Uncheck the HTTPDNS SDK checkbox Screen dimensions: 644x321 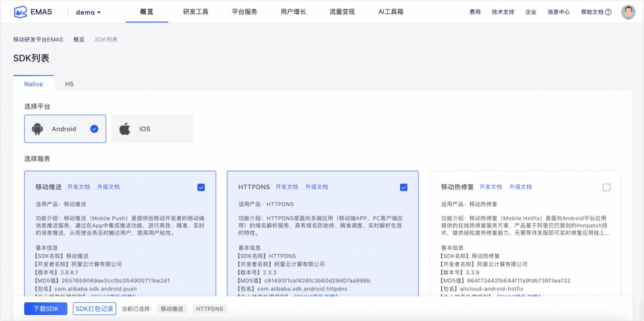(x=404, y=187)
